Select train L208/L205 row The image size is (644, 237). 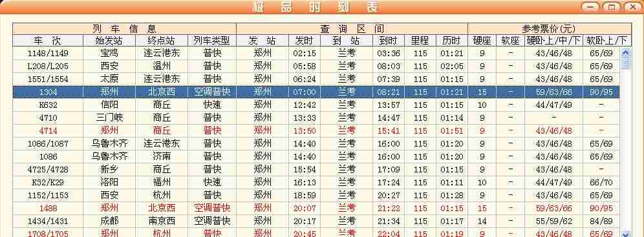click(316, 66)
